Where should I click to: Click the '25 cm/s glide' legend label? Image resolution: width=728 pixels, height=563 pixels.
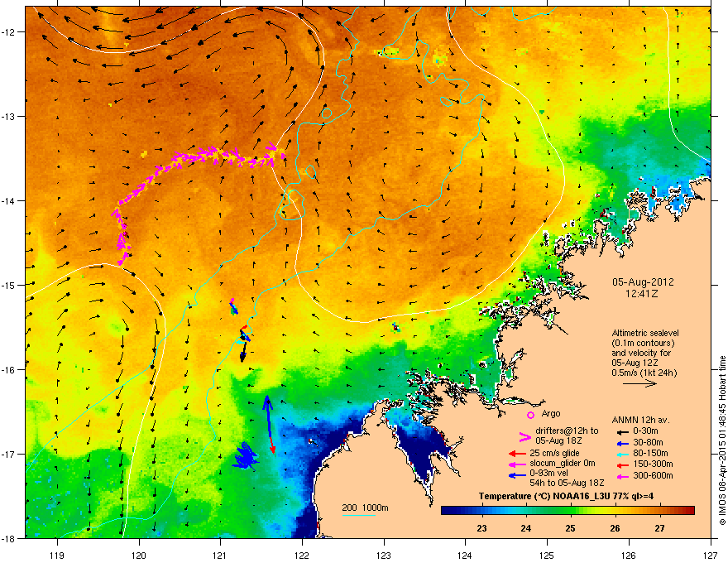tap(554, 453)
